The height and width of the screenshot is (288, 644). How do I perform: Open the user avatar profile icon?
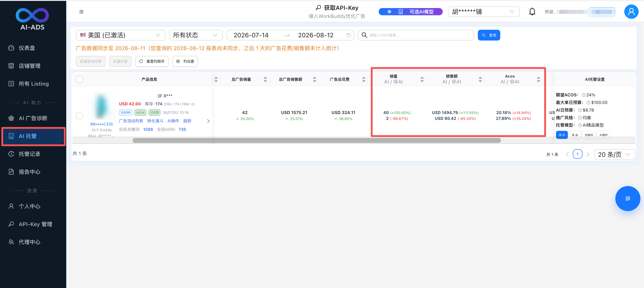(x=631, y=12)
